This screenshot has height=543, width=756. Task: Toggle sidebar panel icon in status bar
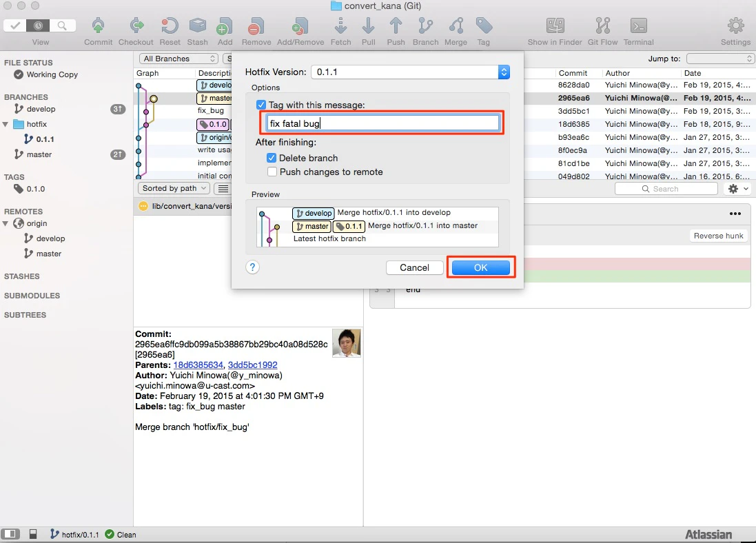[10, 534]
